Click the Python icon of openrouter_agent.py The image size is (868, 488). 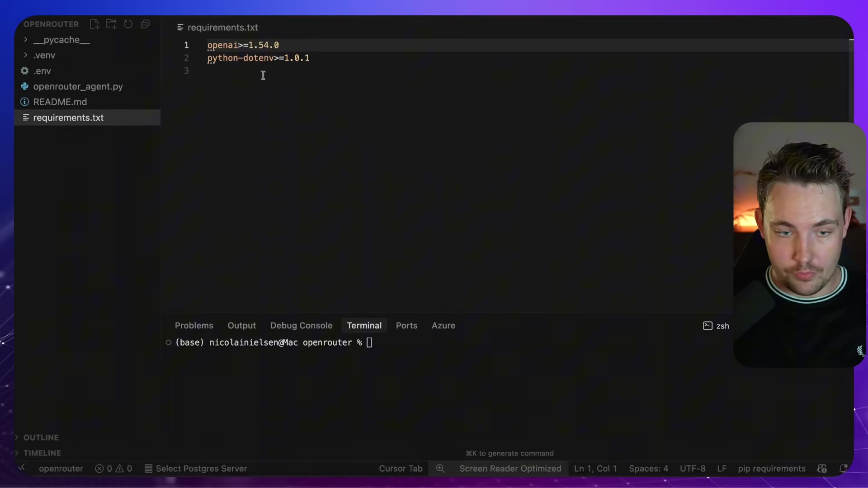(24, 86)
